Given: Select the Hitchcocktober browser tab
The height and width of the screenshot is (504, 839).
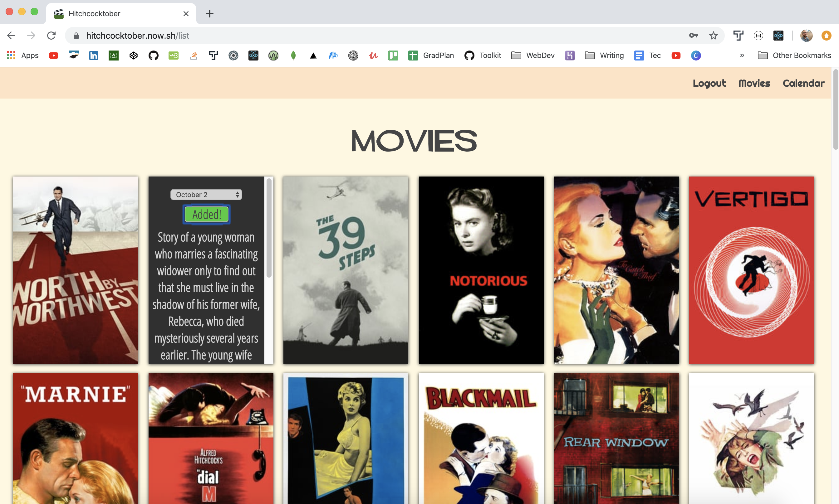Looking at the screenshot, I should 121,14.
